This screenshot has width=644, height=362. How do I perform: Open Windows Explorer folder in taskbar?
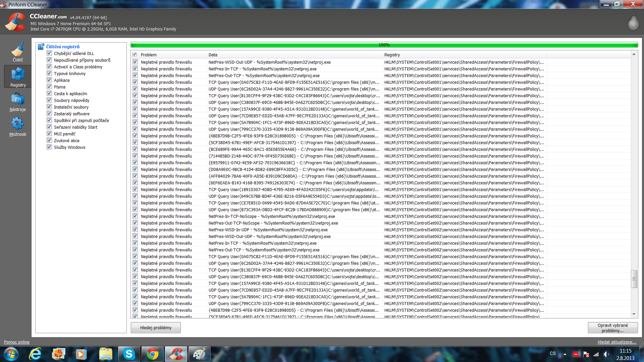click(106, 354)
